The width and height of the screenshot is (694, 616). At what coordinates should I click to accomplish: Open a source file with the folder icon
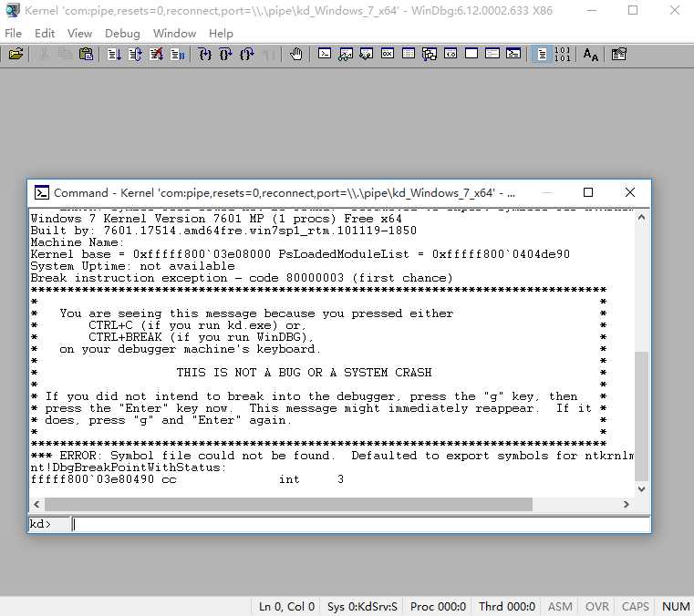(x=16, y=55)
